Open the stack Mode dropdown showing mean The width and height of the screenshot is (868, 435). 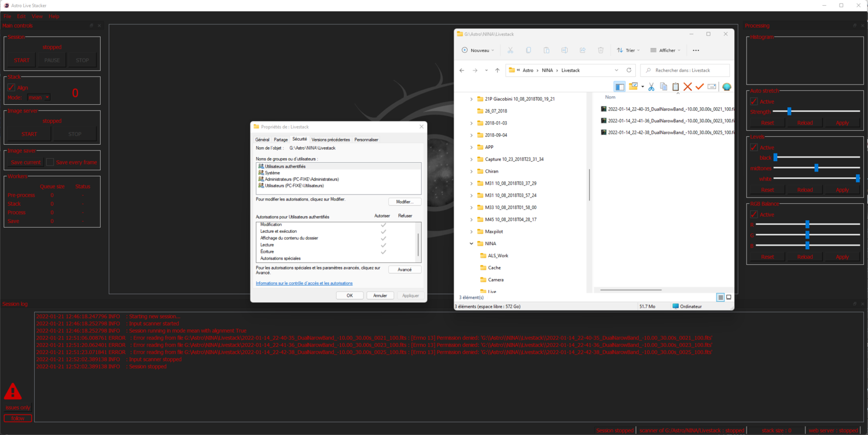tap(39, 97)
